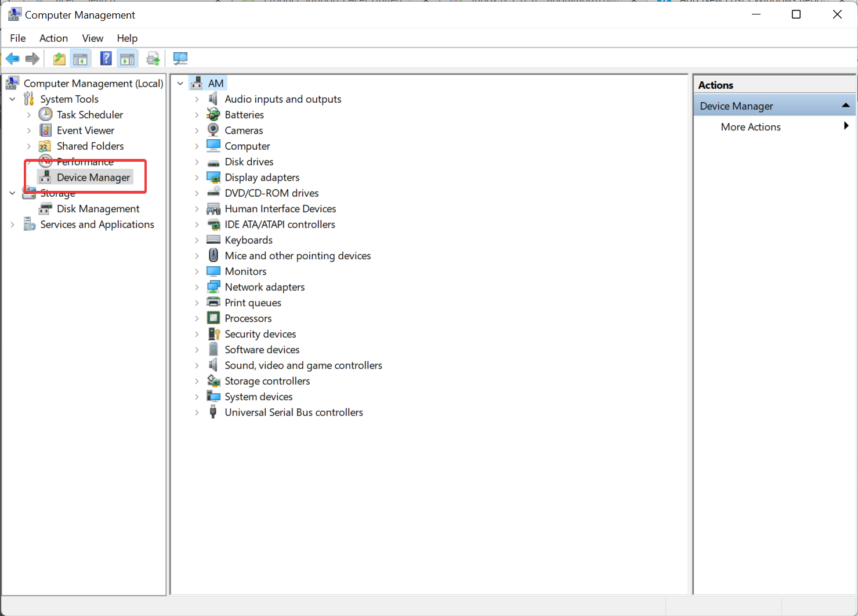Select Event Viewer tree item
This screenshot has height=616, width=858.
[85, 131]
